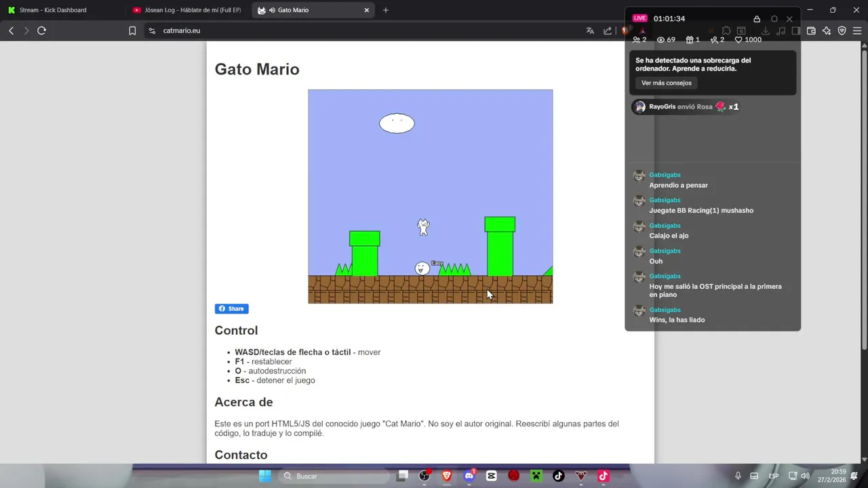This screenshot has height=488, width=868.
Task: Click 'Calajo el ajo' chat message
Action: point(669,236)
